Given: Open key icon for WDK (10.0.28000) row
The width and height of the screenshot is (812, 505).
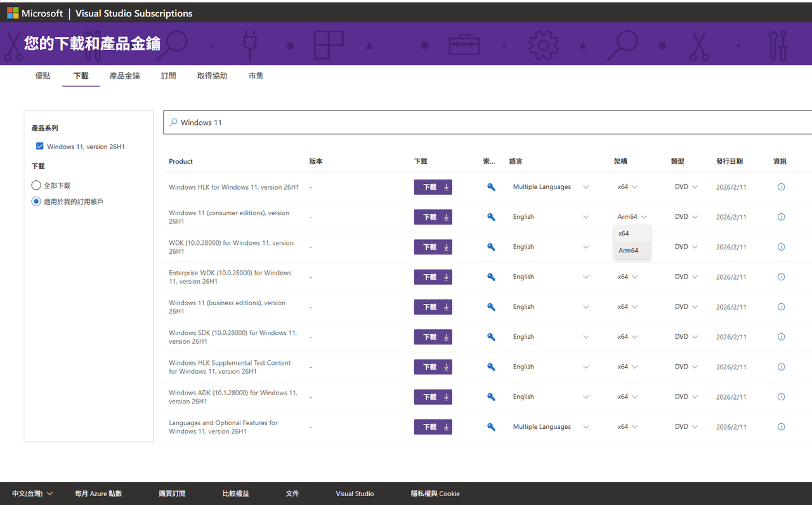Looking at the screenshot, I should (x=490, y=247).
